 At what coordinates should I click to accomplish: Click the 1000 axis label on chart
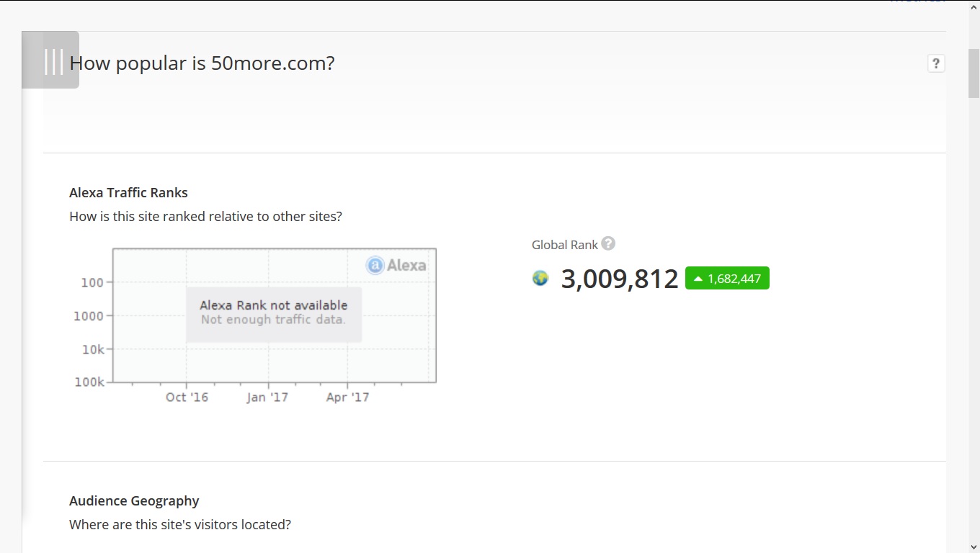point(89,315)
